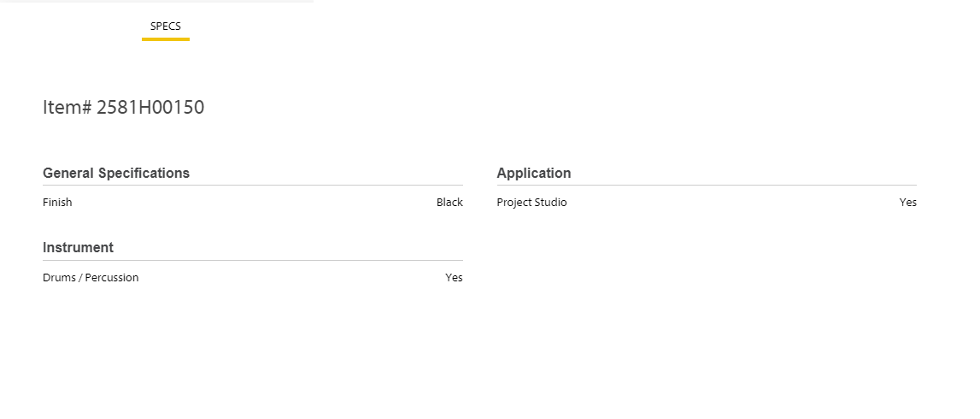980x419 pixels.
Task: Open the SPECS tab
Action: pos(165,26)
